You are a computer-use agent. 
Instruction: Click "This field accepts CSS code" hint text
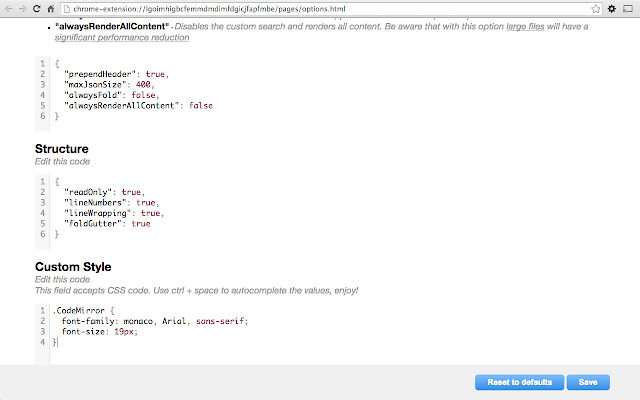(x=196, y=291)
